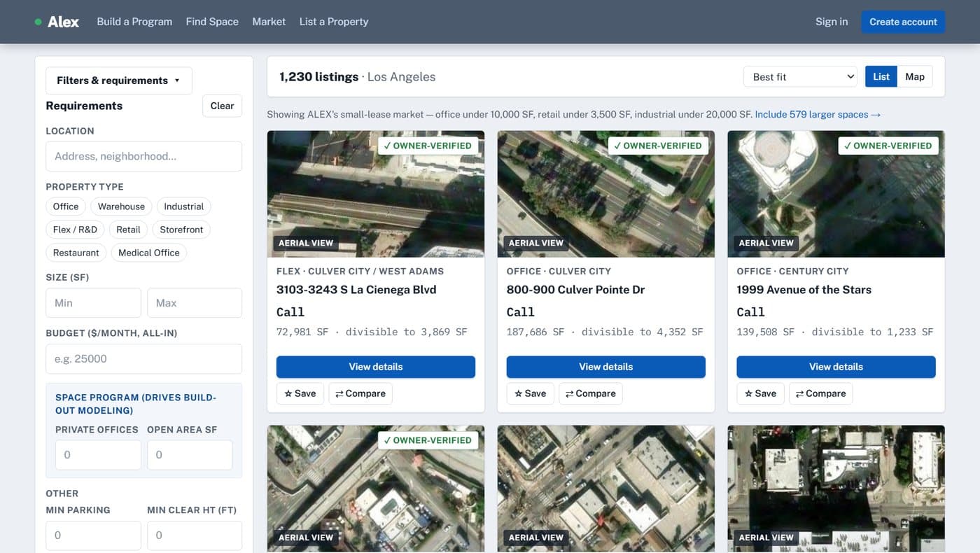
Task: Click the Sign in link
Action: coord(832,22)
